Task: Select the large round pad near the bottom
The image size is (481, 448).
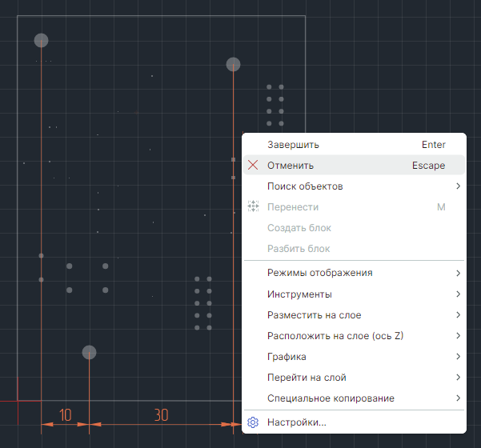Action: pos(90,352)
